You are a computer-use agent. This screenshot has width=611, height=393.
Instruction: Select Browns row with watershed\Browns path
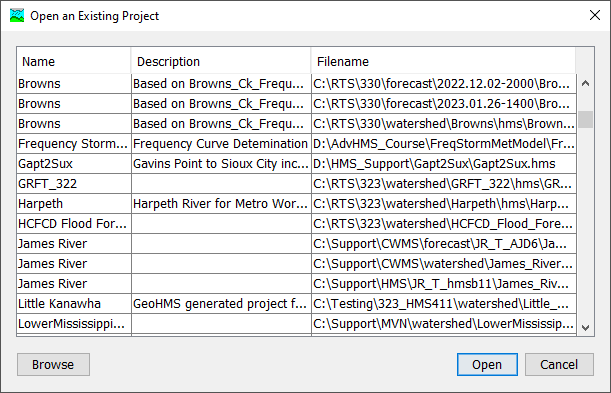(297, 123)
